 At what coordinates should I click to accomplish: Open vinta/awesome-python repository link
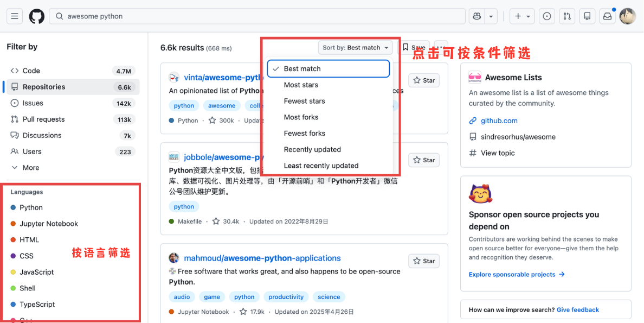click(x=223, y=77)
